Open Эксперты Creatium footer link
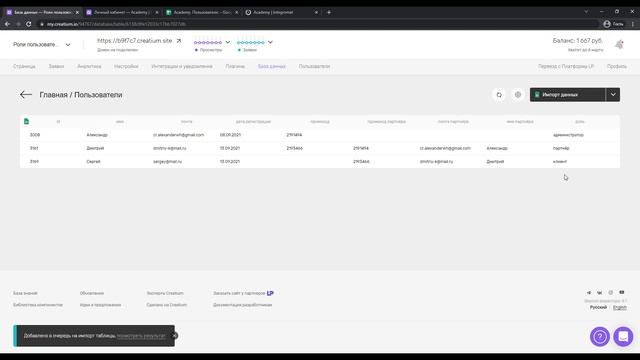 pyautogui.click(x=165, y=293)
